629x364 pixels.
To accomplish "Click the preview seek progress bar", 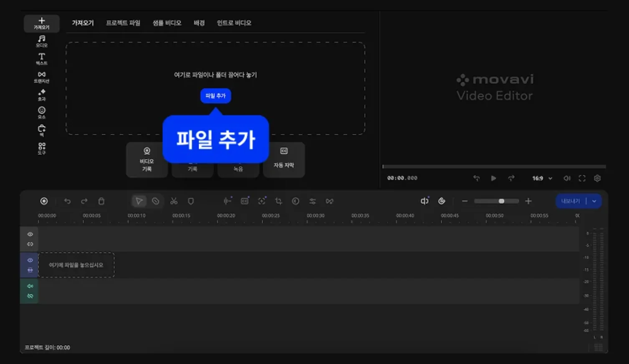I will pos(494,167).
